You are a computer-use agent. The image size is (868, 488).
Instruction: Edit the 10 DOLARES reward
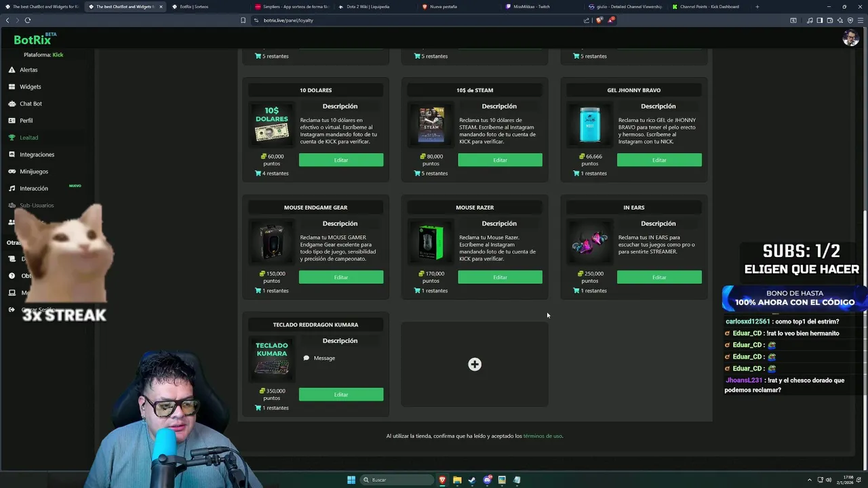341,160
